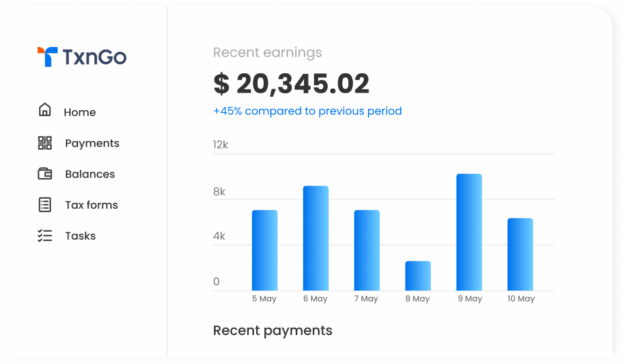Open the Tax forms document icon
Image resolution: width=624 pixels, height=364 pixels.
pyautogui.click(x=45, y=205)
